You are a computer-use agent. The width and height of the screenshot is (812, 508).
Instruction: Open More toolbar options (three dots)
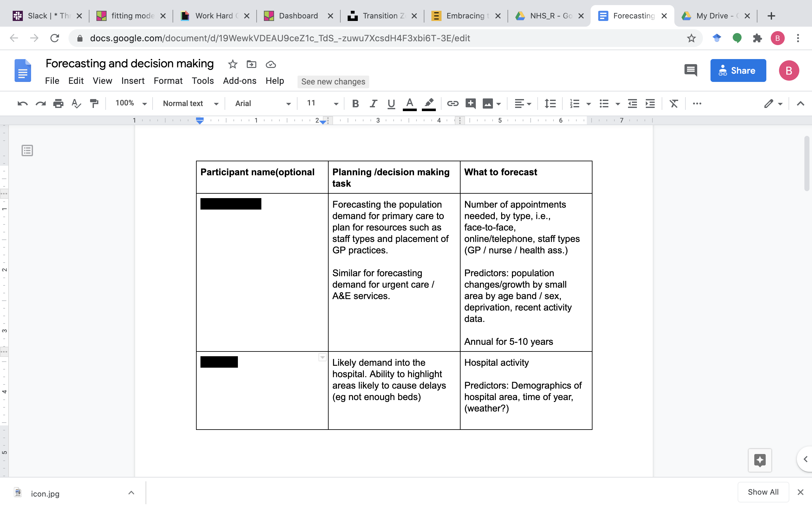coord(697,104)
